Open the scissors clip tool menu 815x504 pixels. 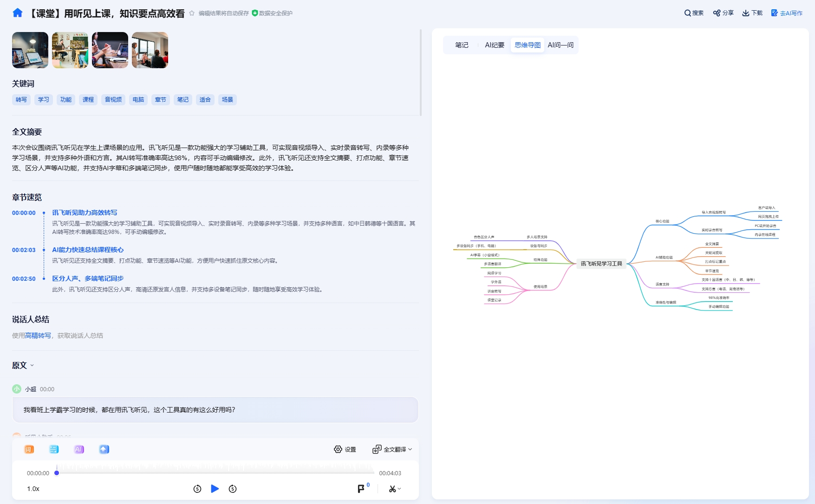pos(395,489)
